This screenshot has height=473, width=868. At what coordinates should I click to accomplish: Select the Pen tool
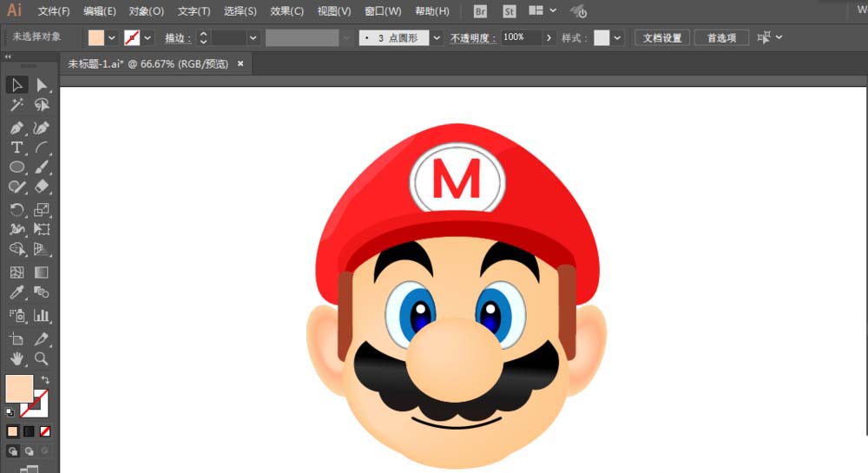coord(16,128)
